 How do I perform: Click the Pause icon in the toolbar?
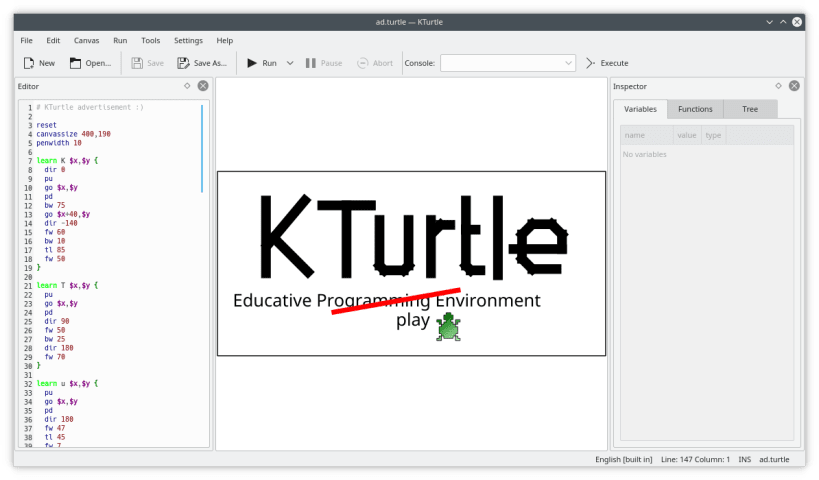pyautogui.click(x=311, y=63)
